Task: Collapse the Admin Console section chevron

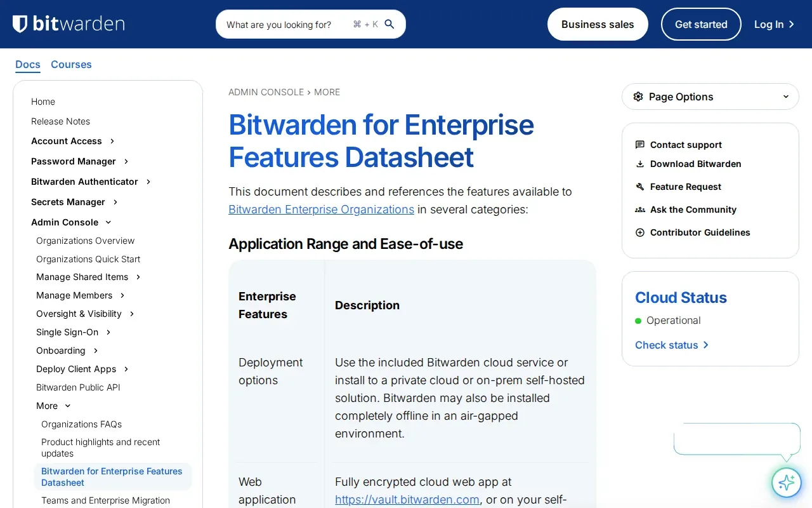Action: click(108, 222)
